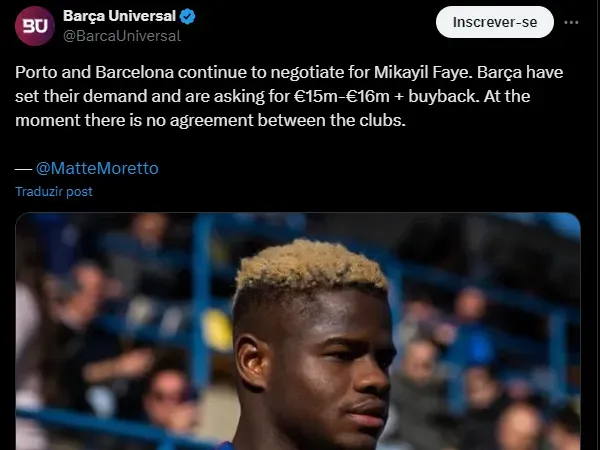
Task: Click the tweet text about Porto negotiations
Action: tap(289, 96)
